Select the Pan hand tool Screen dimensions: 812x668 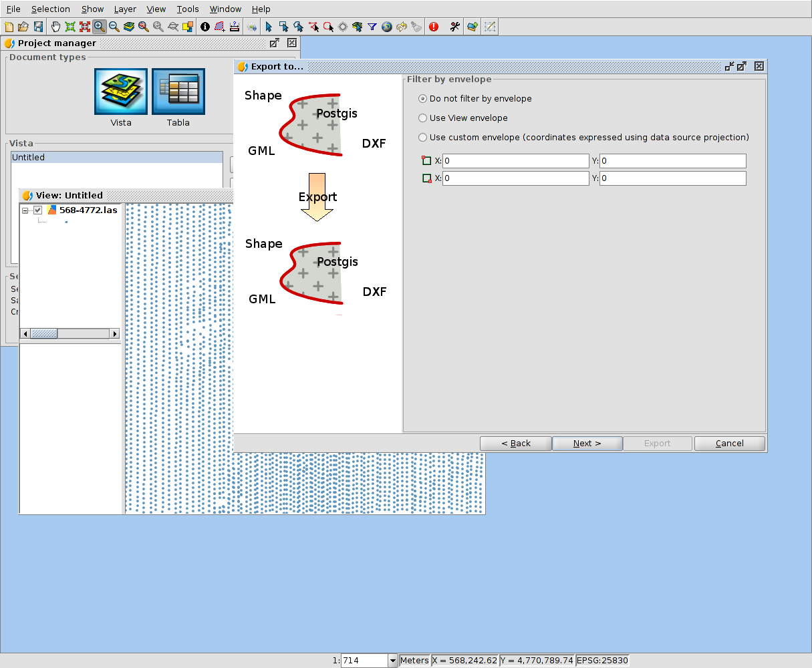55,27
